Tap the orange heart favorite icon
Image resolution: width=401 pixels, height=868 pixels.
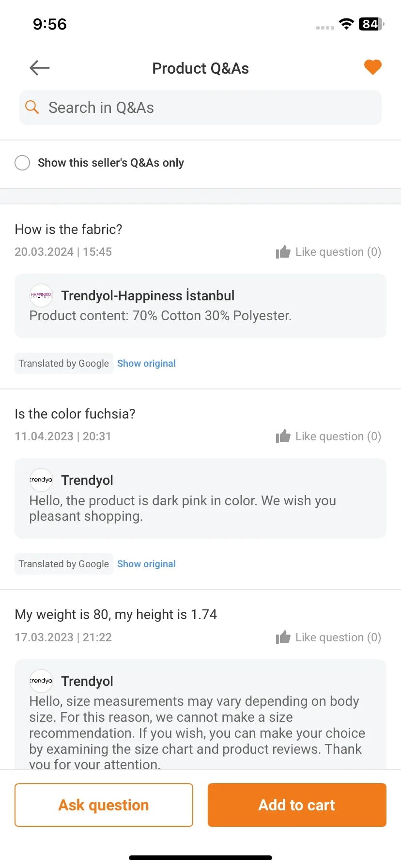[373, 67]
